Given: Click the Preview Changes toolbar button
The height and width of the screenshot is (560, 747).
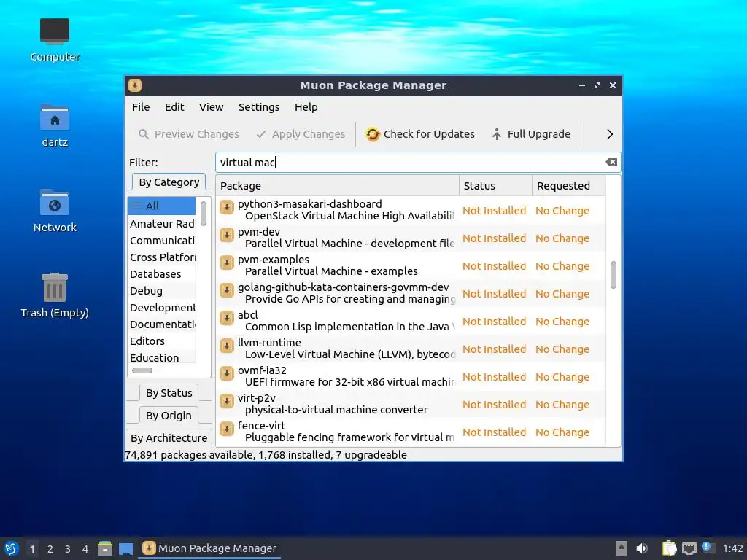Looking at the screenshot, I should [x=189, y=134].
